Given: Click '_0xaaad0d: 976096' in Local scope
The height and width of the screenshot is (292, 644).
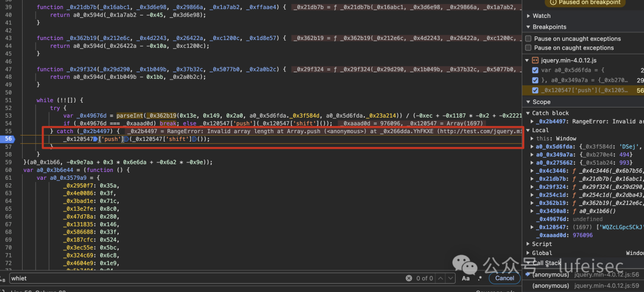Looking at the screenshot, I should [564, 235].
